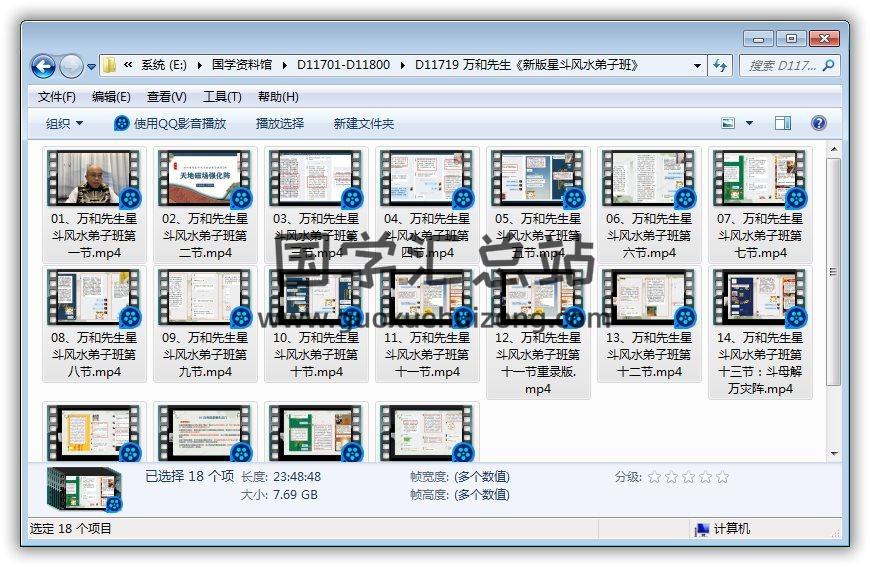Image resolution: width=870 pixels, height=567 pixels.
Task: Go back with the Back arrow button
Action: point(43,67)
